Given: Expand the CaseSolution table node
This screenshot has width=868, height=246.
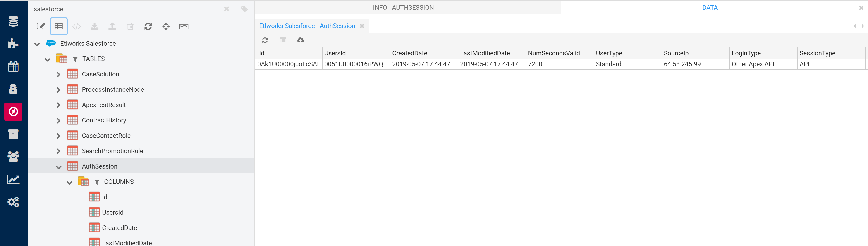Looking at the screenshot, I should point(59,74).
